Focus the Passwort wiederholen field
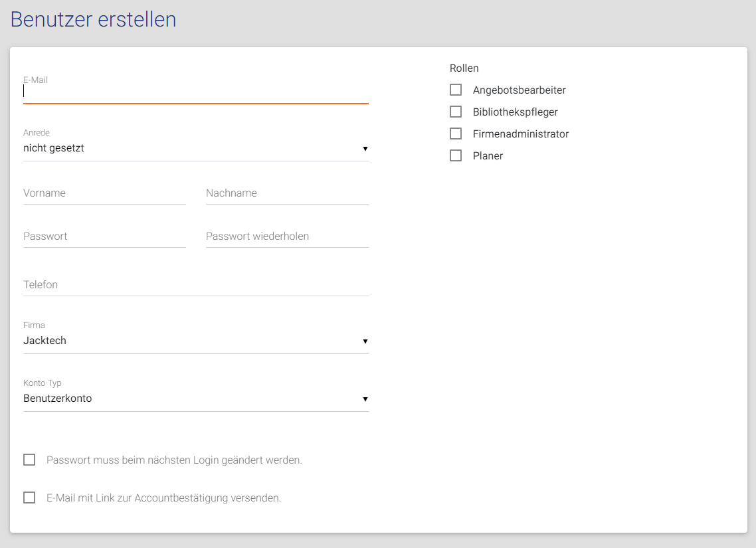The width and height of the screenshot is (756, 548). tap(287, 236)
